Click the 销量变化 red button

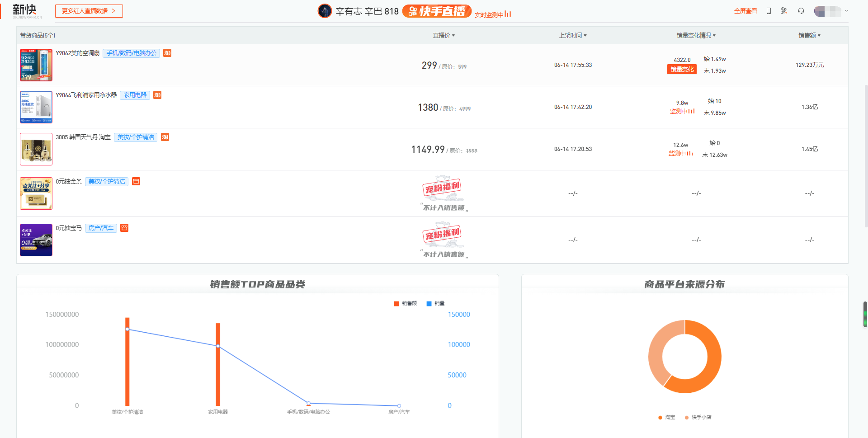coord(682,70)
